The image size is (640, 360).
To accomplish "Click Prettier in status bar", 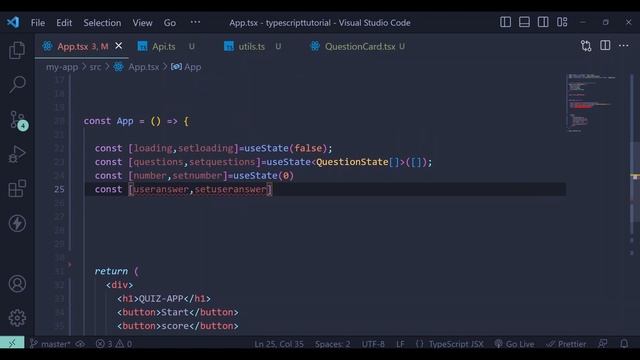I will tap(566, 344).
